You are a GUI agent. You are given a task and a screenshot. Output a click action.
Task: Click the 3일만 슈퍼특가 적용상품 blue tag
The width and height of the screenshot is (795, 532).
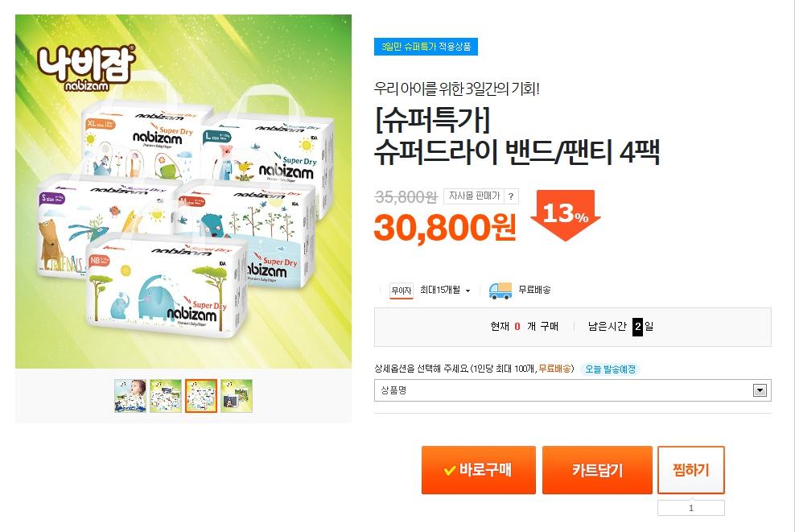click(x=426, y=47)
